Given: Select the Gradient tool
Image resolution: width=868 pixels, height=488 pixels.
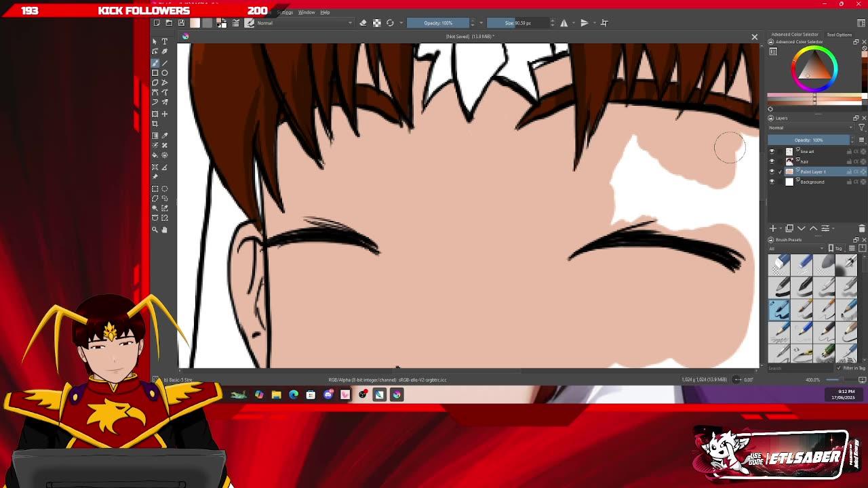Looking at the screenshot, I should point(155,136).
